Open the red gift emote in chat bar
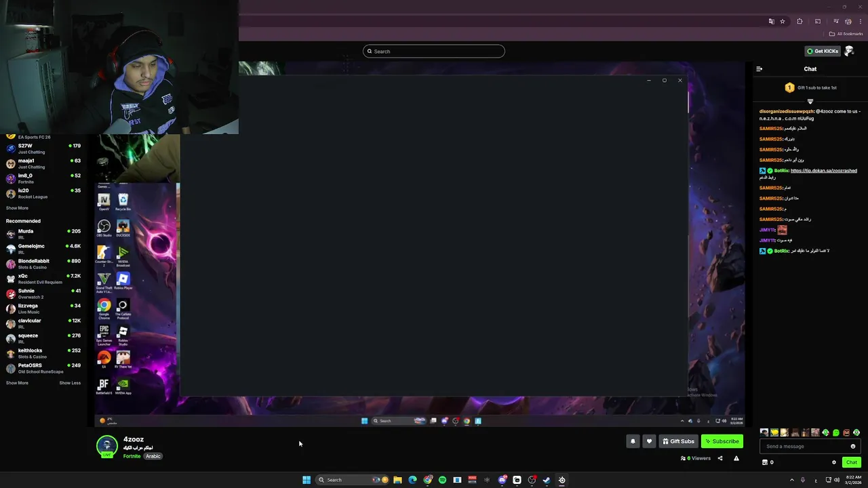Screen dimensions: 868x488 [x=846, y=432]
